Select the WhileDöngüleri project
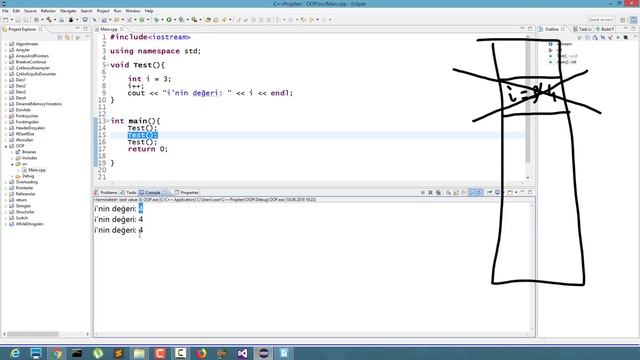This screenshot has height=360, width=640. pos(26,224)
